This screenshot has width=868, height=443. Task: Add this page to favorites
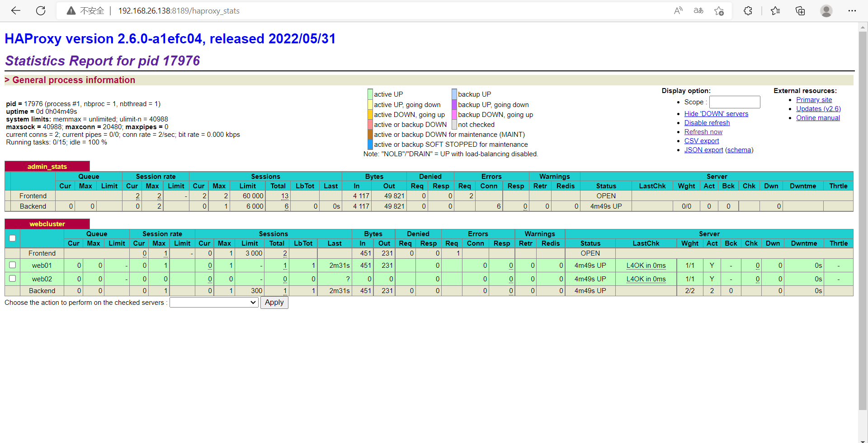[x=719, y=11]
